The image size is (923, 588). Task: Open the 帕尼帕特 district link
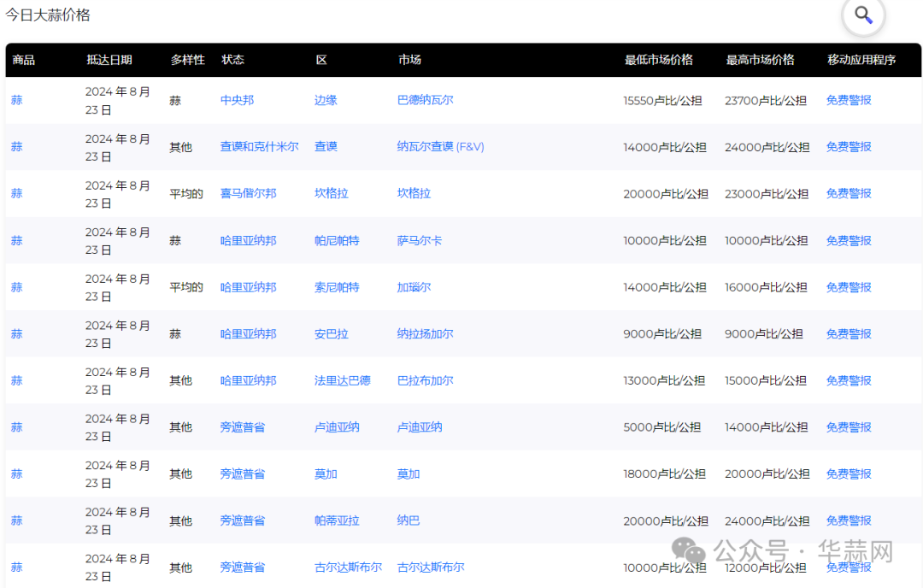tap(337, 240)
